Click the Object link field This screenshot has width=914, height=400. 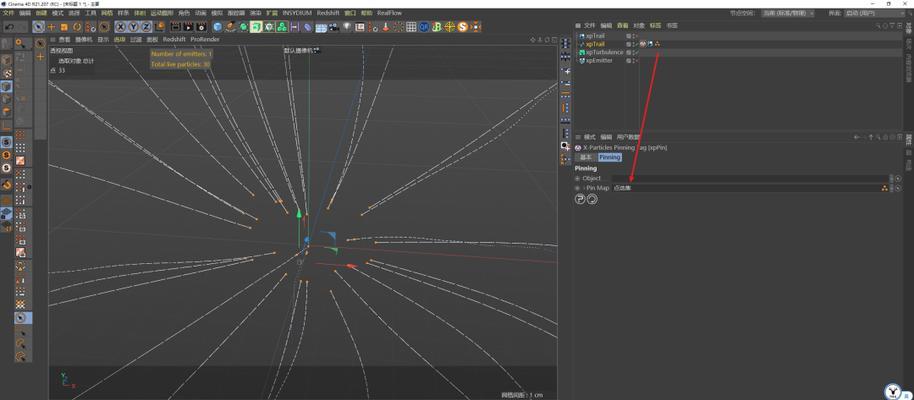click(749, 178)
